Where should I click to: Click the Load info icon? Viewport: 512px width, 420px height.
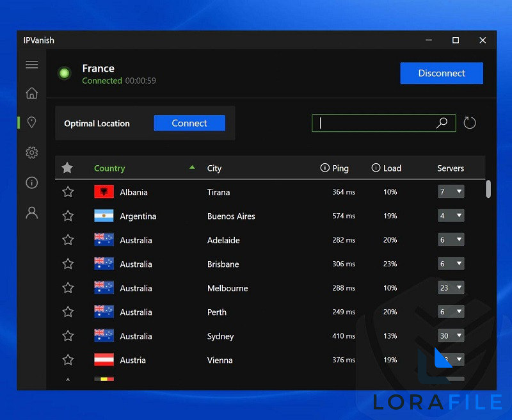(376, 168)
